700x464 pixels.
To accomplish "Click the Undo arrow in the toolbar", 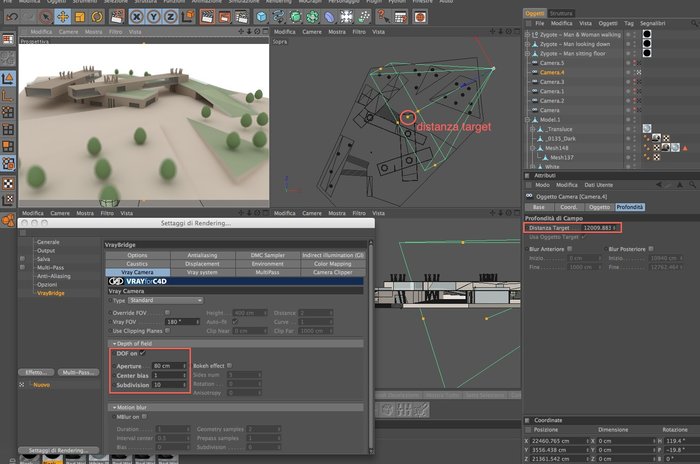I will point(12,17).
